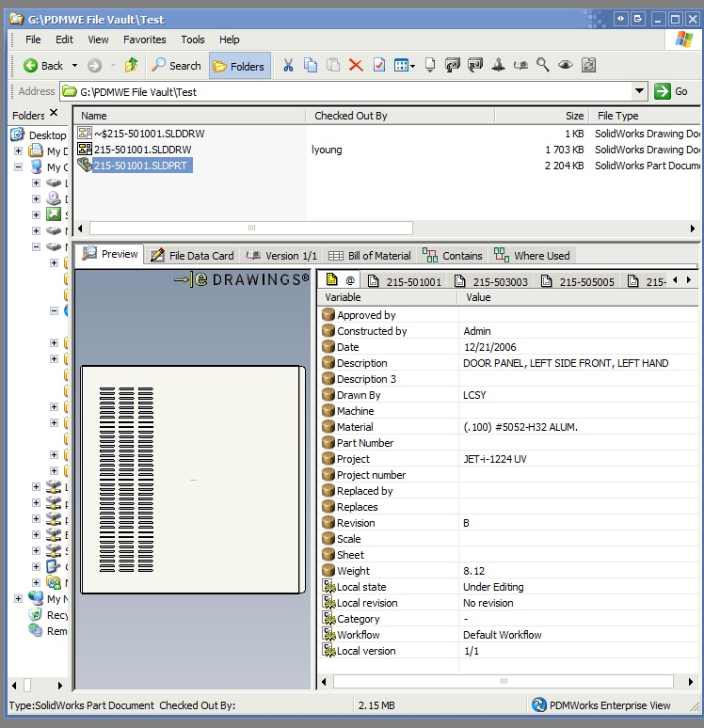Sort by Checked Out By column
The image size is (704, 728).
(x=400, y=116)
